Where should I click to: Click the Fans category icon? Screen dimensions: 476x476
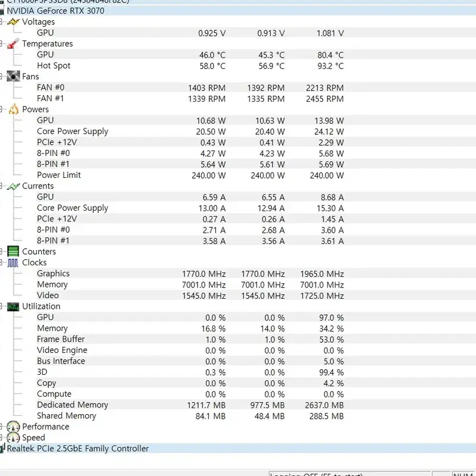[x=13, y=77]
